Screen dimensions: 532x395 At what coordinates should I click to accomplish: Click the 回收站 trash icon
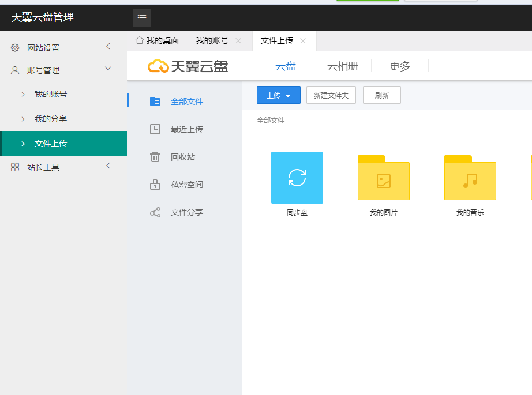pos(155,157)
